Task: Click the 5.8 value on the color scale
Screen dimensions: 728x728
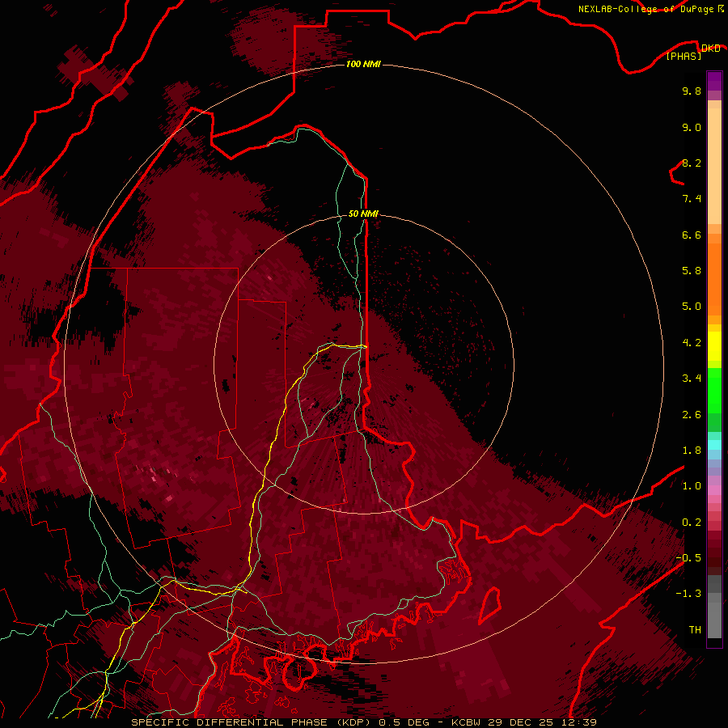Action: [x=692, y=271]
